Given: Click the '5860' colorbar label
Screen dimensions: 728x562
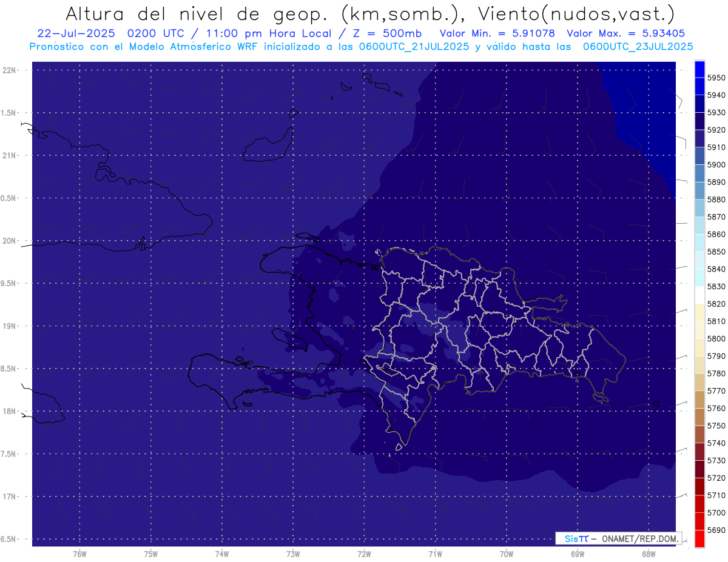Looking at the screenshot, I should (x=716, y=234).
